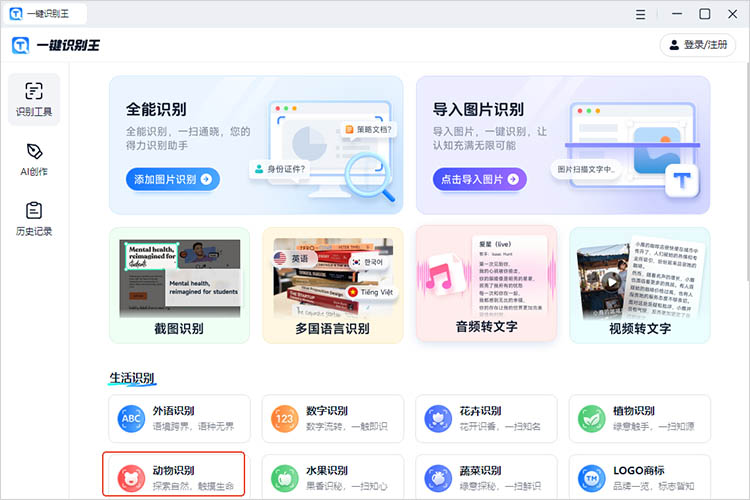Select the 蔬菜识别 label text
The height and width of the screenshot is (500, 750).
pos(480,471)
